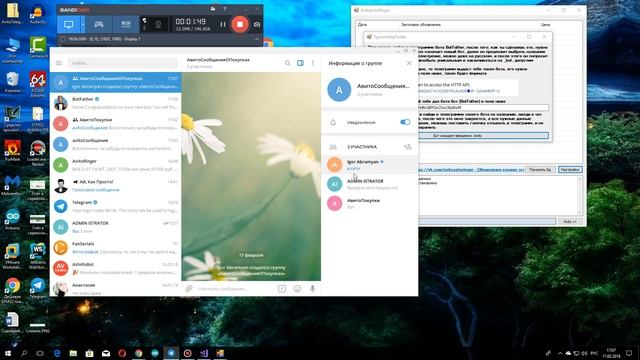Open Windows Start menu

pyautogui.click(x=7, y=353)
